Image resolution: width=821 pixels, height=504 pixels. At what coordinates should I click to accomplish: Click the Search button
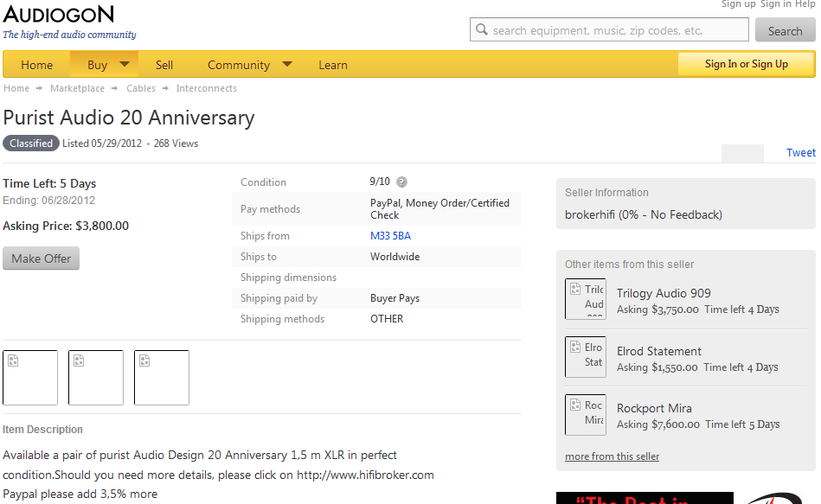point(785,31)
